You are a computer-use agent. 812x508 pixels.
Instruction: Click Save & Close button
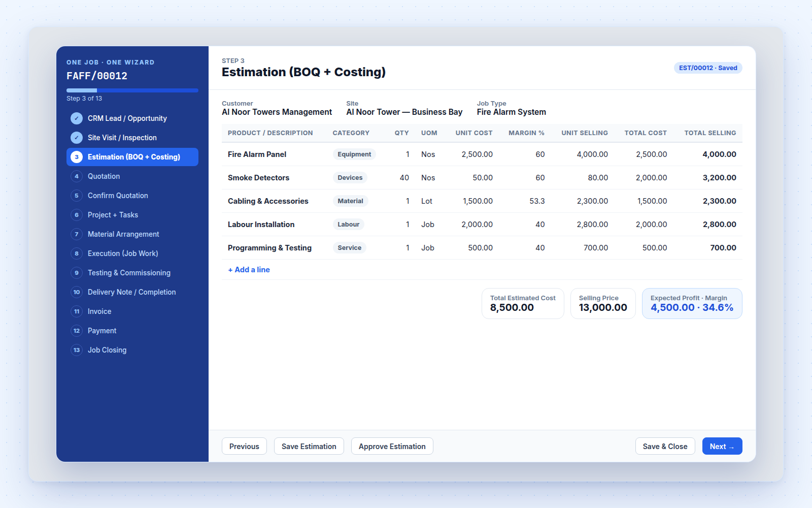pos(665,446)
